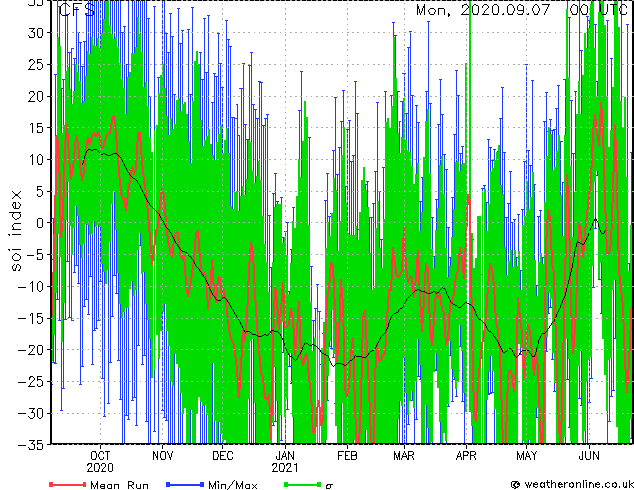
Task: Click the 'Mean Run' legend text
Action: [119, 485]
